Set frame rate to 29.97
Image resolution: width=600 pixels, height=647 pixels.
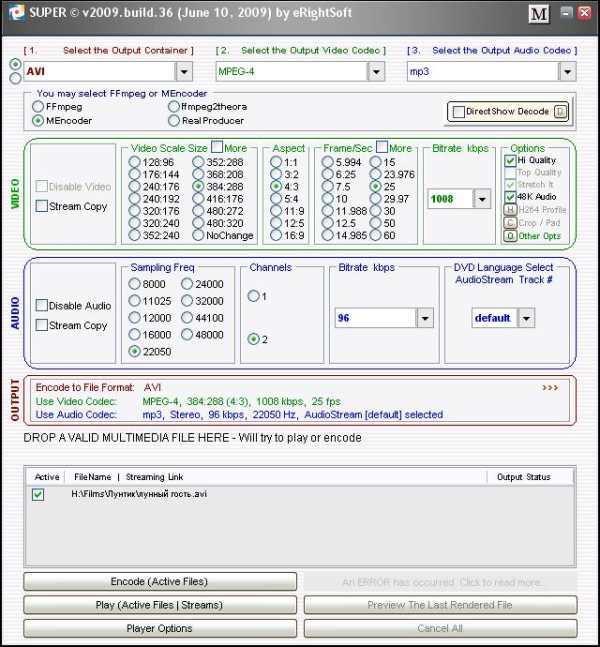pyautogui.click(x=376, y=198)
